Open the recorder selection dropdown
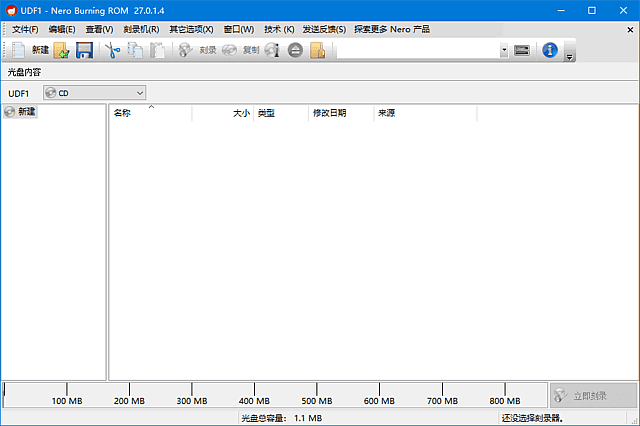The width and height of the screenshot is (640, 426). [504, 50]
